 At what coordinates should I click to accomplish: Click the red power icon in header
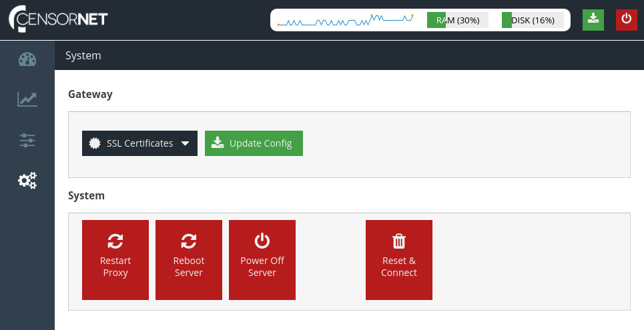pyautogui.click(x=627, y=20)
